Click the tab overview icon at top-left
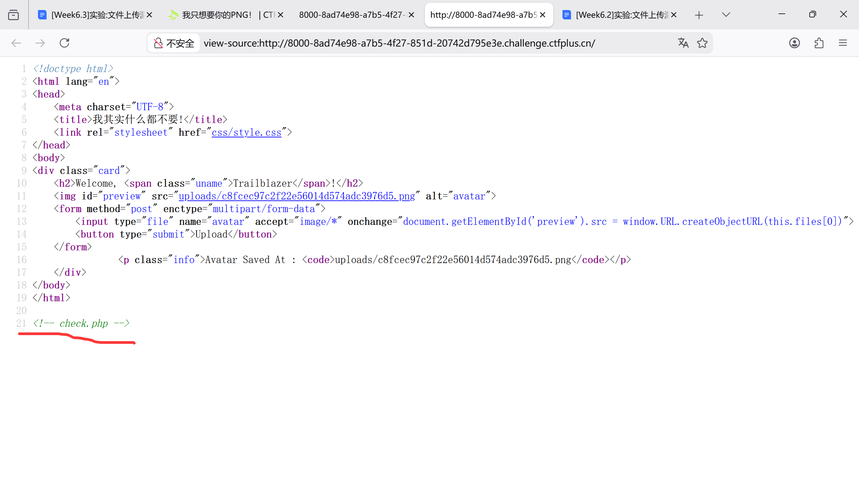The width and height of the screenshot is (859, 504). tap(13, 15)
